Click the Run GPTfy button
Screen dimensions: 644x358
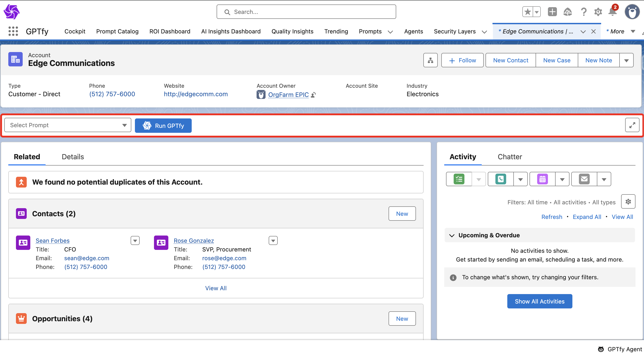point(163,126)
